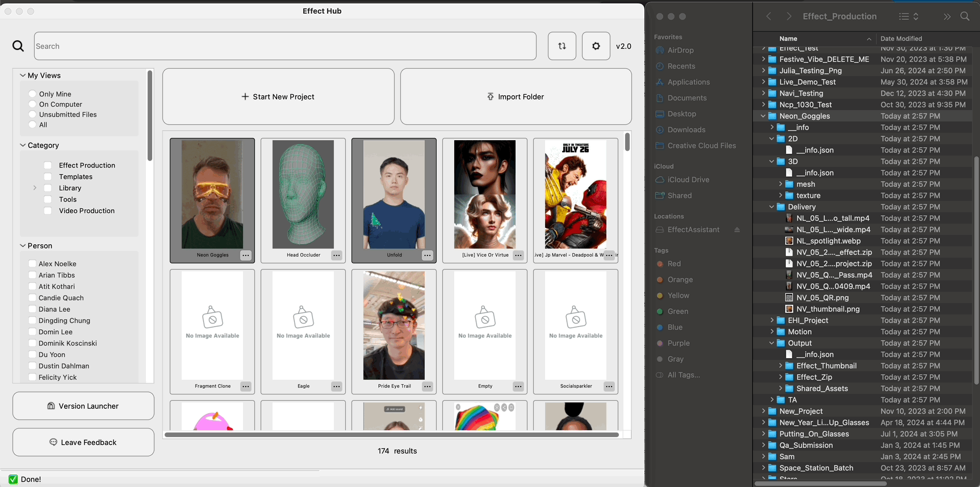Viewport: 980px width, 487px height.
Task: Open the Version Launcher
Action: [x=83, y=406]
